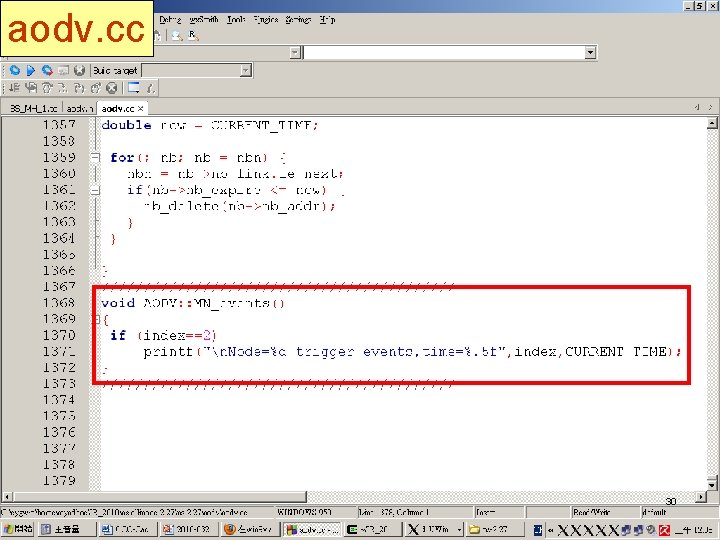Click line number 1379 in margin

pos(59,481)
